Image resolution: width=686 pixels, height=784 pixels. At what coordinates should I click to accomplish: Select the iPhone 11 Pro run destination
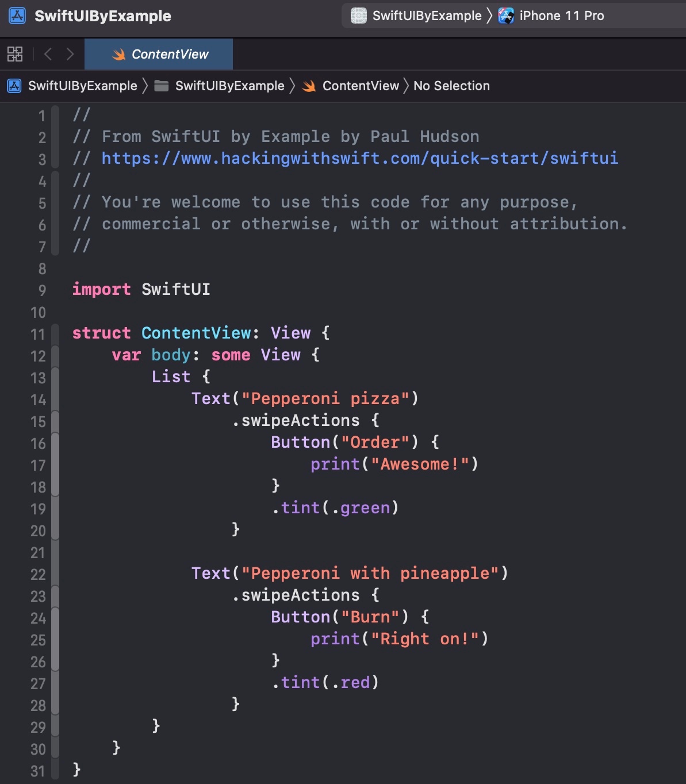pos(561,16)
